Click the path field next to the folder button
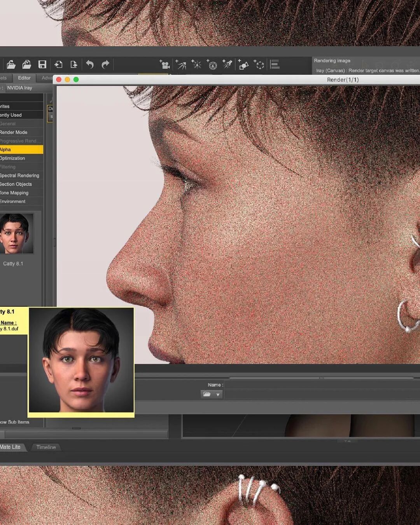This screenshot has height=525, width=420. (x=322, y=395)
